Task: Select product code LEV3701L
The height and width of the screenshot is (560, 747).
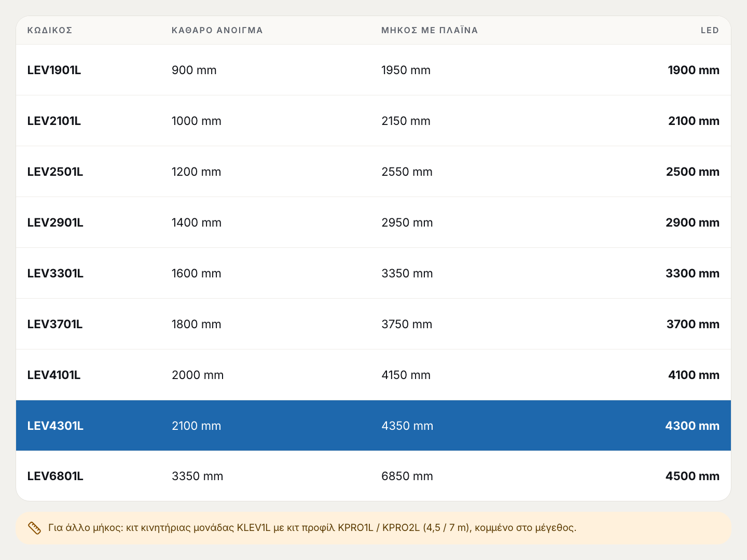Action: (x=55, y=324)
